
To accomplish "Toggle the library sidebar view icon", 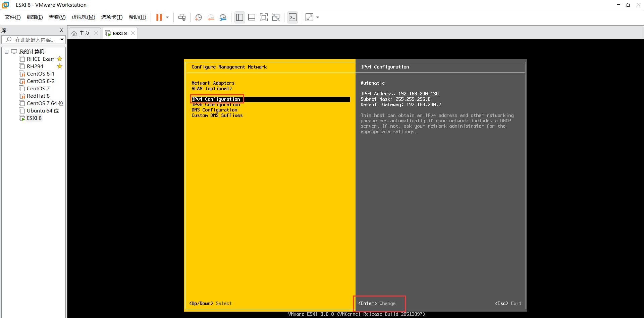I will coord(239,17).
